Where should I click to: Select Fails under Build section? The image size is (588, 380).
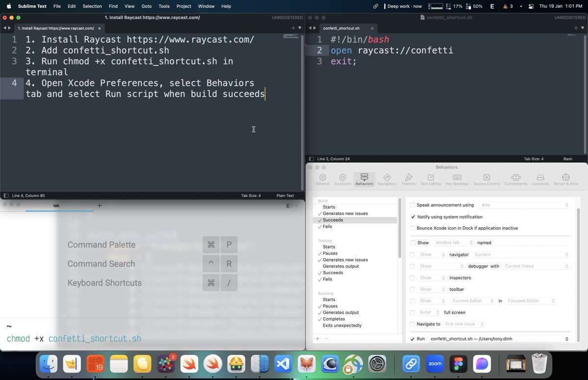coord(327,226)
